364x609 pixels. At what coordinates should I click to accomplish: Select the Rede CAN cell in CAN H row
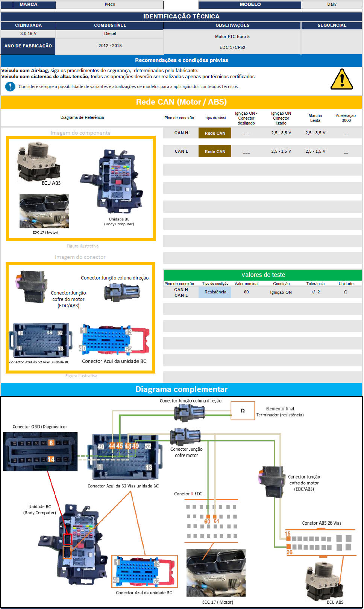pyautogui.click(x=215, y=133)
